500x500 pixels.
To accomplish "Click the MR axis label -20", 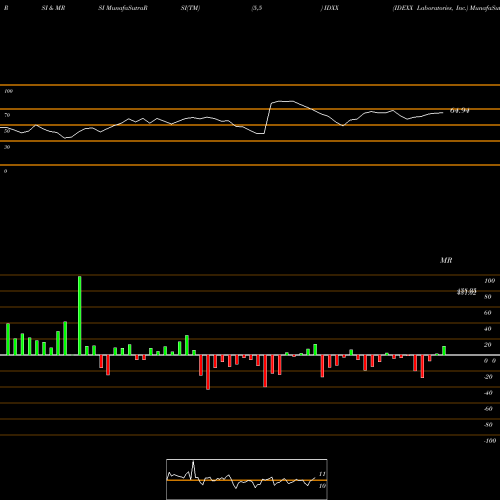I will [x=488, y=377].
